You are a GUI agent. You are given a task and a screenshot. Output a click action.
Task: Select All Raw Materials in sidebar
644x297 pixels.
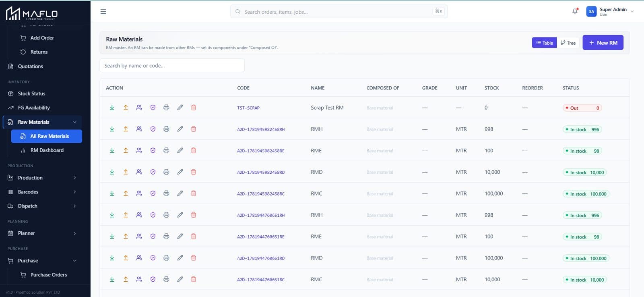[x=47, y=136]
